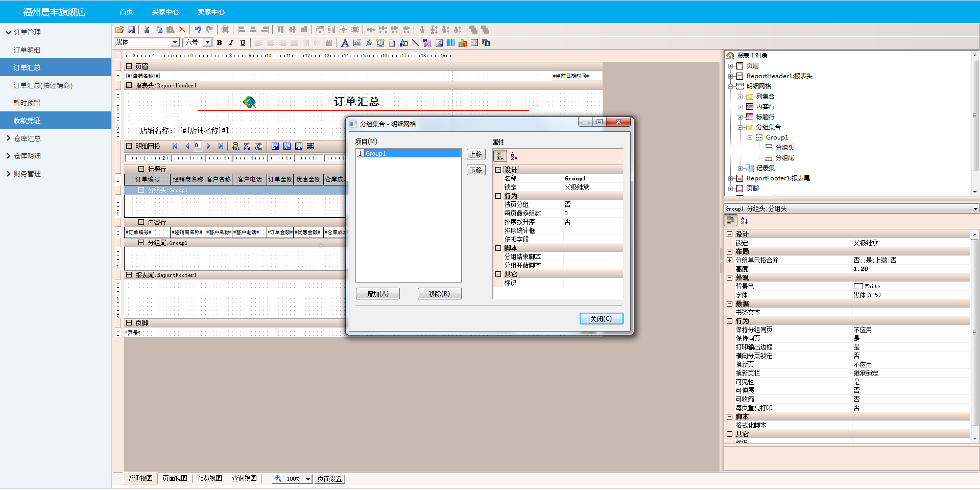Screen dimensions: 980x490
Task: Collapse 订单管理 section in sidebar
Action: tap(8, 32)
